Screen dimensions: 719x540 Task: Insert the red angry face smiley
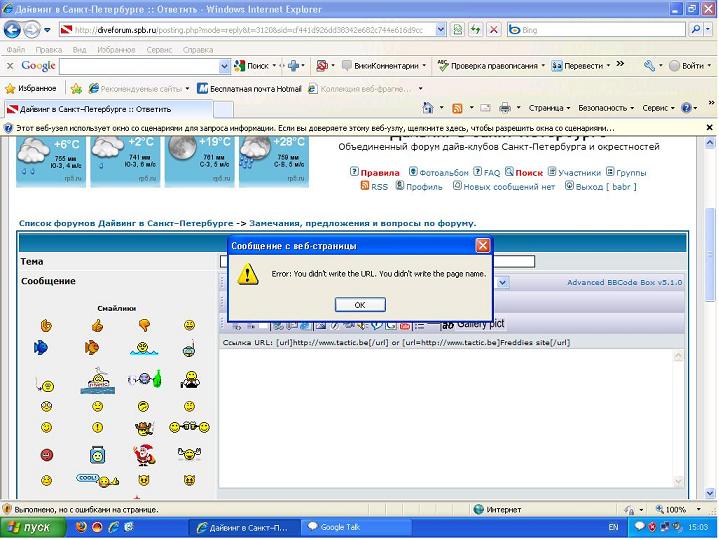point(46,455)
